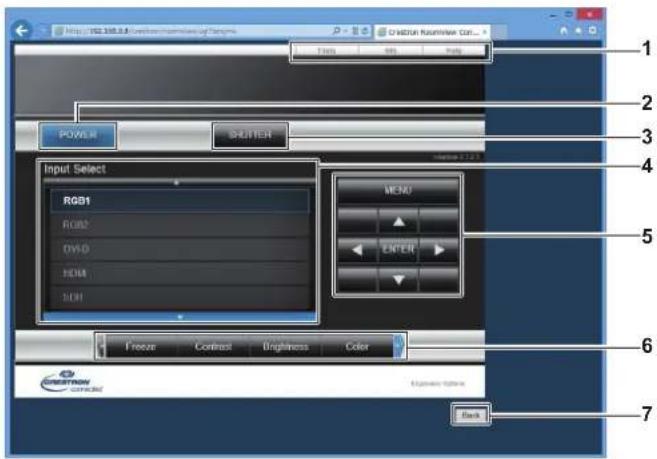Open the Expansion Options link
The height and width of the screenshot is (459, 657).
point(437,384)
